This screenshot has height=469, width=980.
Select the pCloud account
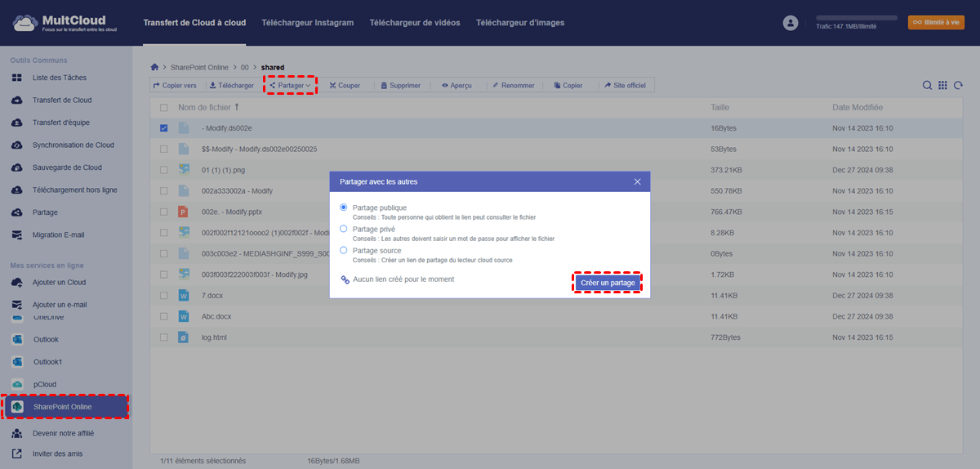coord(45,384)
